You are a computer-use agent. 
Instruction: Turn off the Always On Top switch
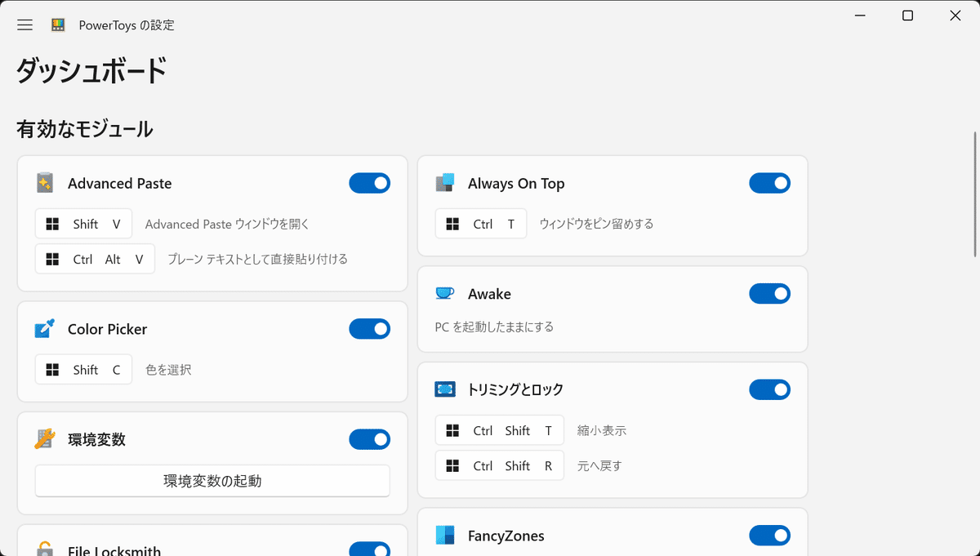tap(769, 183)
